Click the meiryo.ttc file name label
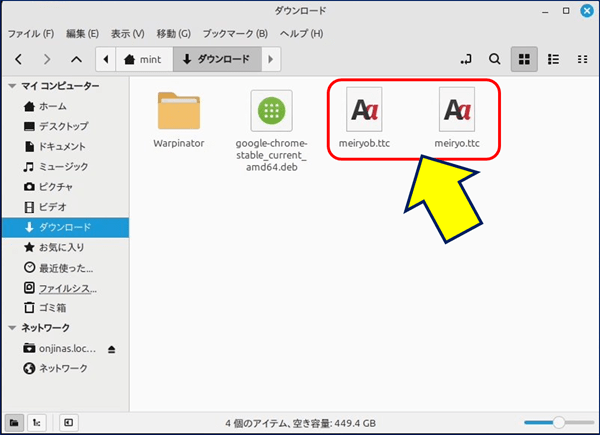The image size is (600, 435). [x=457, y=143]
